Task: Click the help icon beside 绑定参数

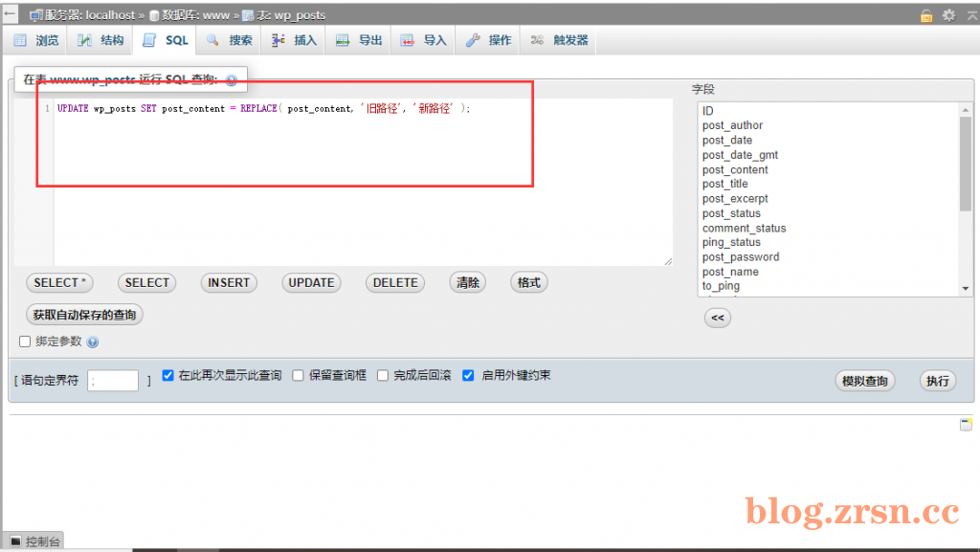Action: pyautogui.click(x=93, y=342)
